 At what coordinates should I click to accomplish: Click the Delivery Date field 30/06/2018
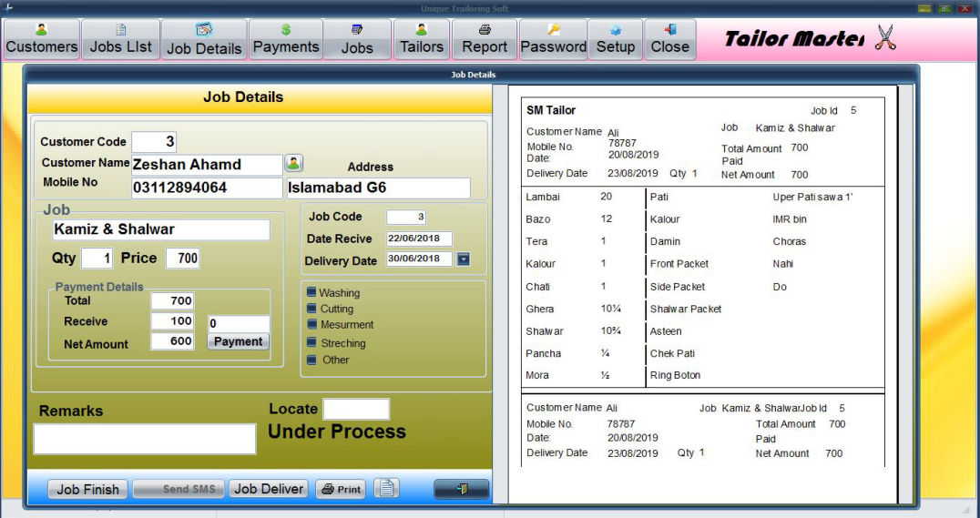[419, 259]
